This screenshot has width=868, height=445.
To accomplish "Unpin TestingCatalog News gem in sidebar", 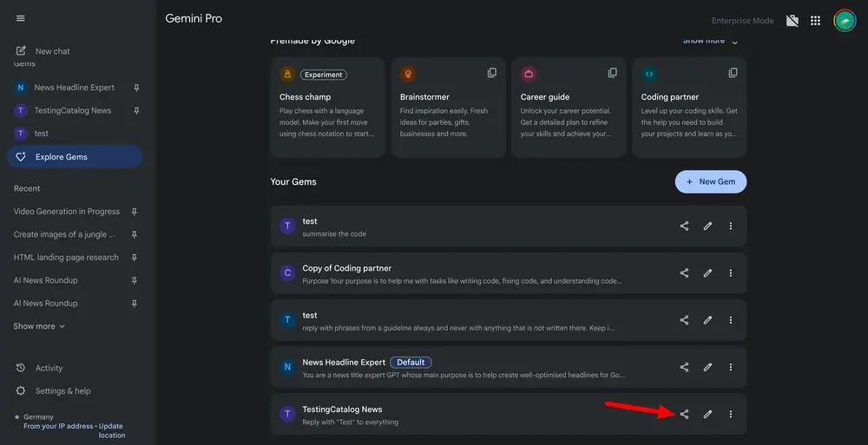I will click(x=135, y=111).
